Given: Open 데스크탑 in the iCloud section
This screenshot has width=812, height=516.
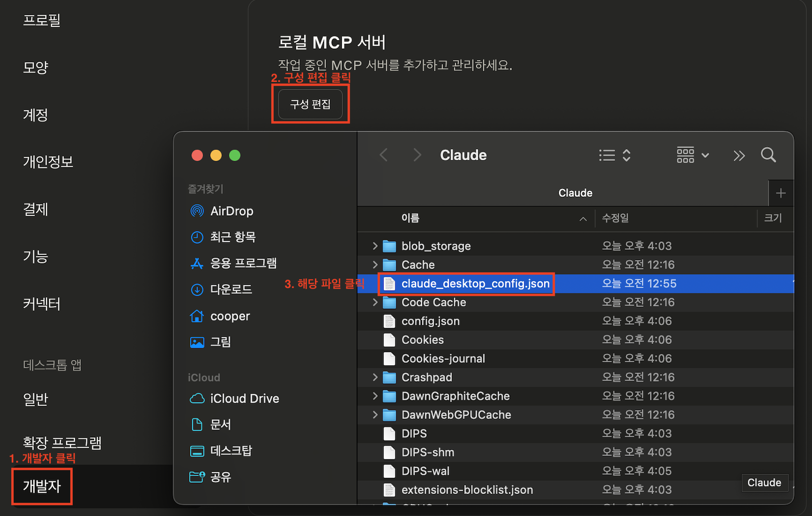Looking at the screenshot, I should 221,451.
